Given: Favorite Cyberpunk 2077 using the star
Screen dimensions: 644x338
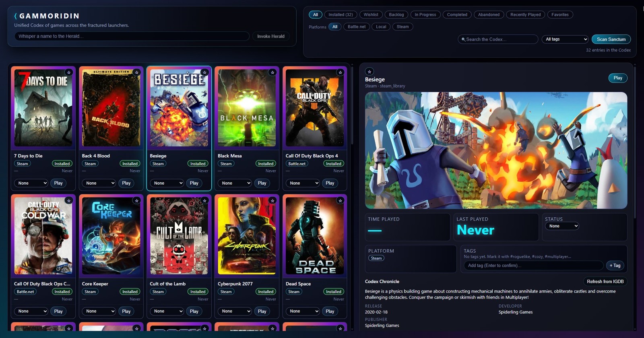Looking at the screenshot, I should pos(272,200).
